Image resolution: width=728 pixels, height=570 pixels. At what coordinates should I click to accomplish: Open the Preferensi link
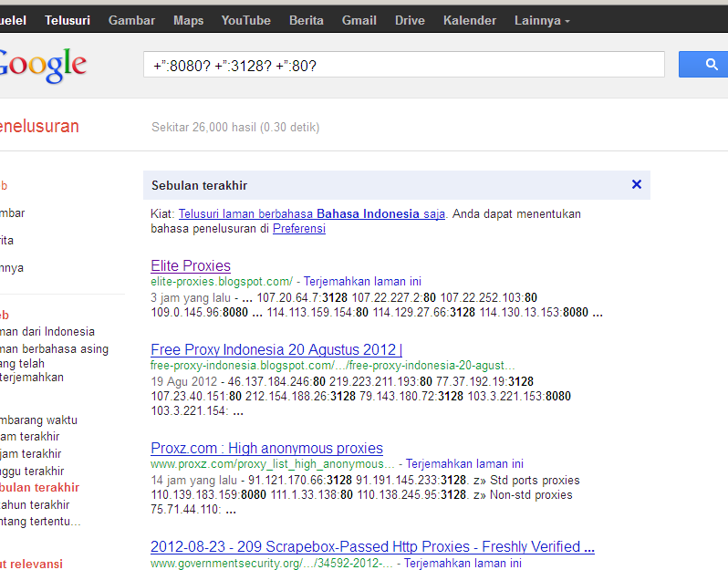(x=299, y=229)
